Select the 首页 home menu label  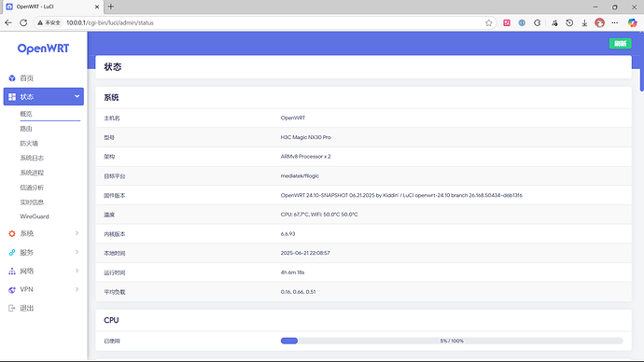point(27,78)
